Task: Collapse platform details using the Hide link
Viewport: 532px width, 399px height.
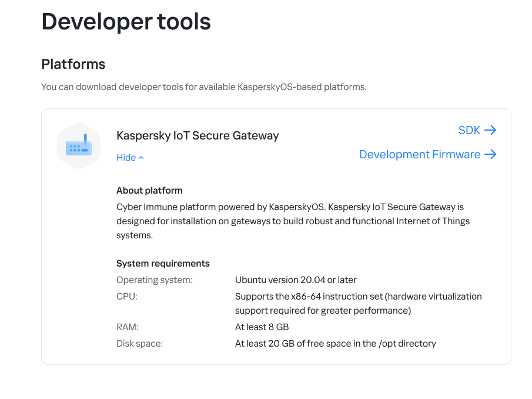Action: 126,157
